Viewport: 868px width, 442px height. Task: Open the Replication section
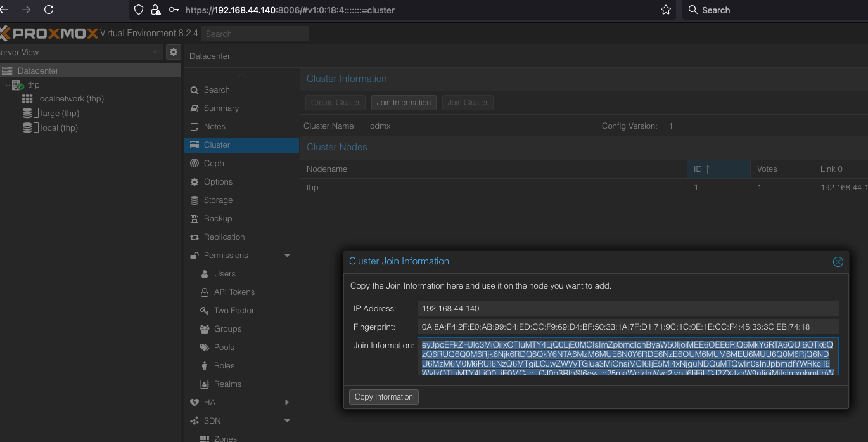click(x=224, y=237)
